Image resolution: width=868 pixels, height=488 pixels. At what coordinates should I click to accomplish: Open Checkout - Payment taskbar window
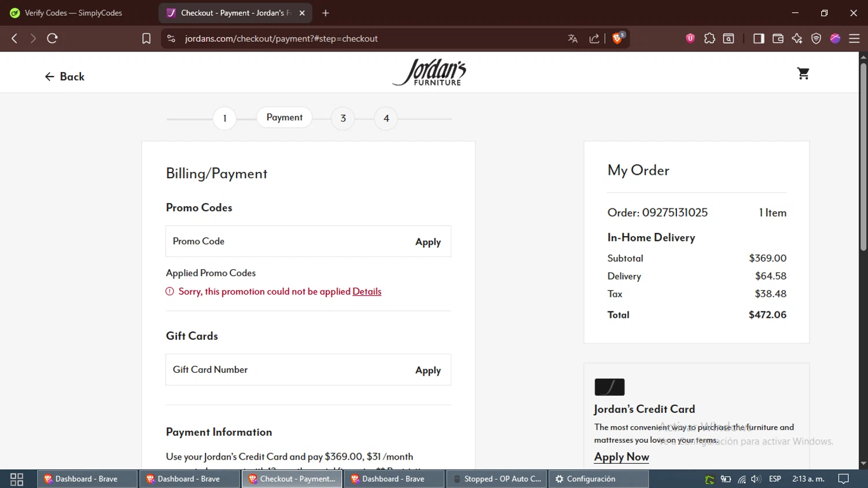click(292, 479)
